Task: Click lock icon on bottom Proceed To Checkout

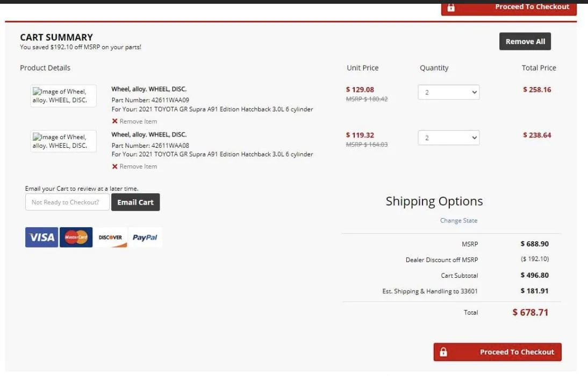Action: coord(443,352)
